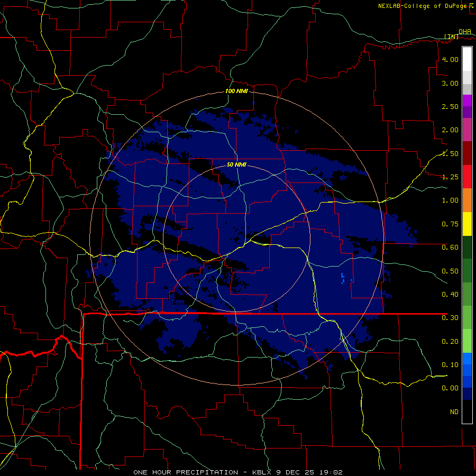Click the 4.00 legend value

[x=450, y=59]
